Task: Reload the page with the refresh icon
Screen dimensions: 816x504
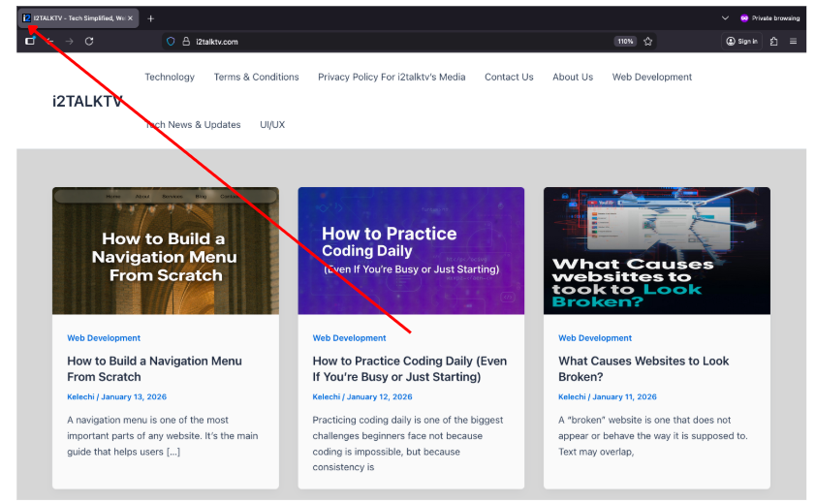Action: tap(89, 42)
